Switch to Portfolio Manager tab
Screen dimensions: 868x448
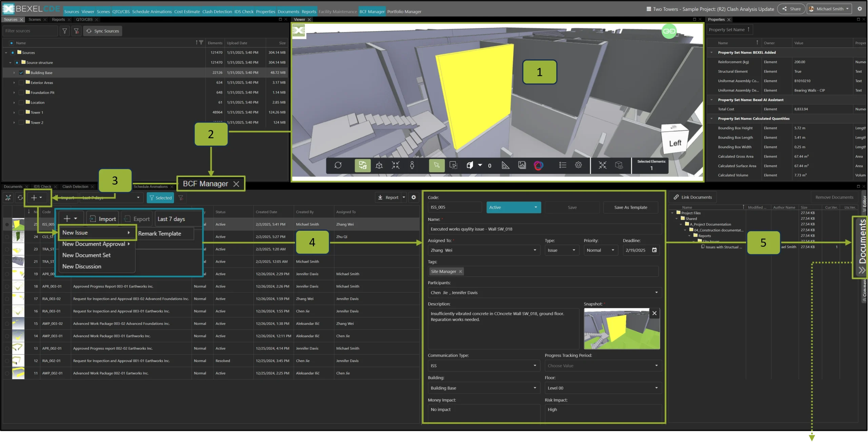point(404,12)
